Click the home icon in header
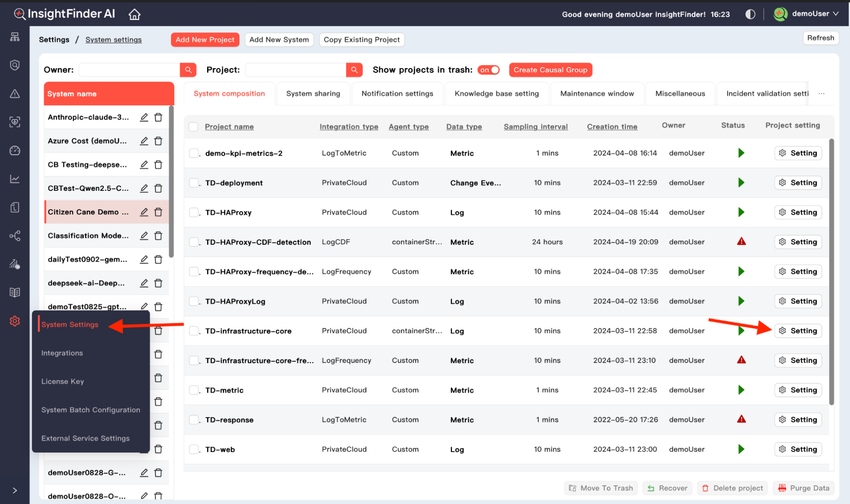This screenshot has width=850, height=504. tap(134, 14)
